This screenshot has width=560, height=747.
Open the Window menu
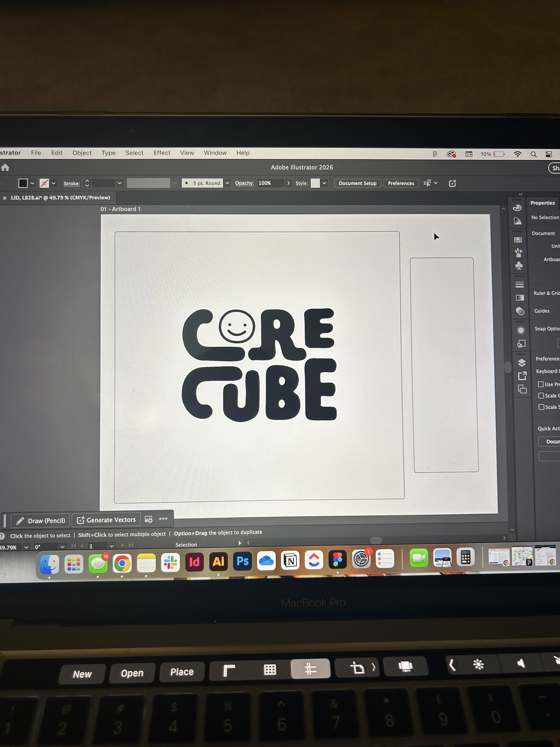tap(215, 153)
